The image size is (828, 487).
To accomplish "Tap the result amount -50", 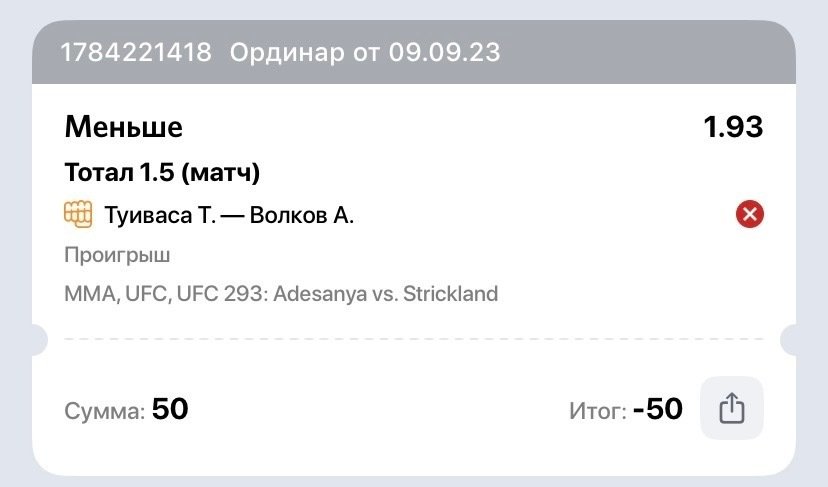I will [658, 409].
